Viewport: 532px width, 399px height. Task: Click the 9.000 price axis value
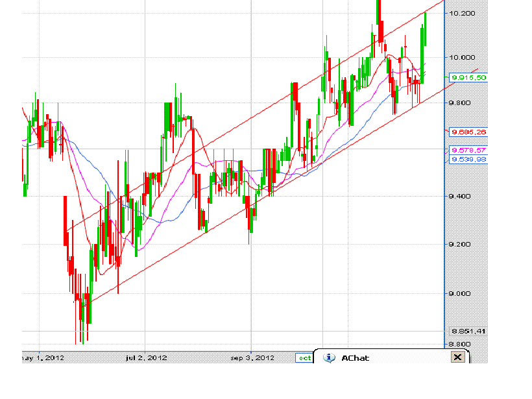pos(460,293)
